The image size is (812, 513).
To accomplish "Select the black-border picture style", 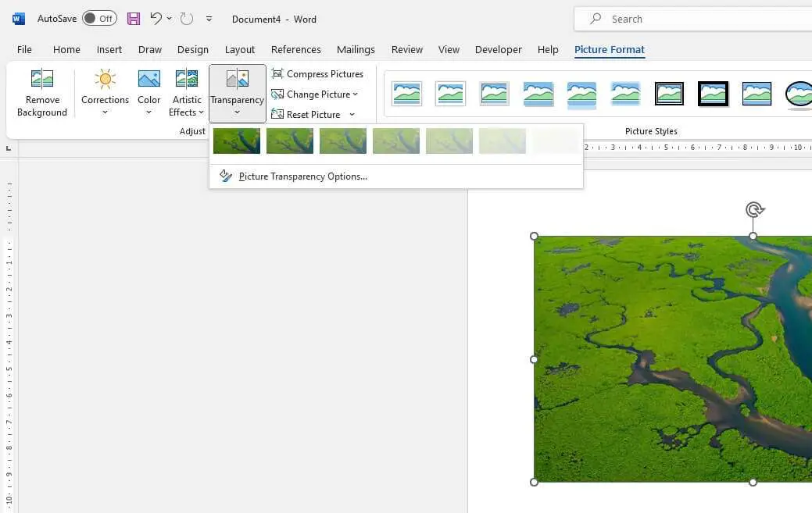I will coord(713,92).
